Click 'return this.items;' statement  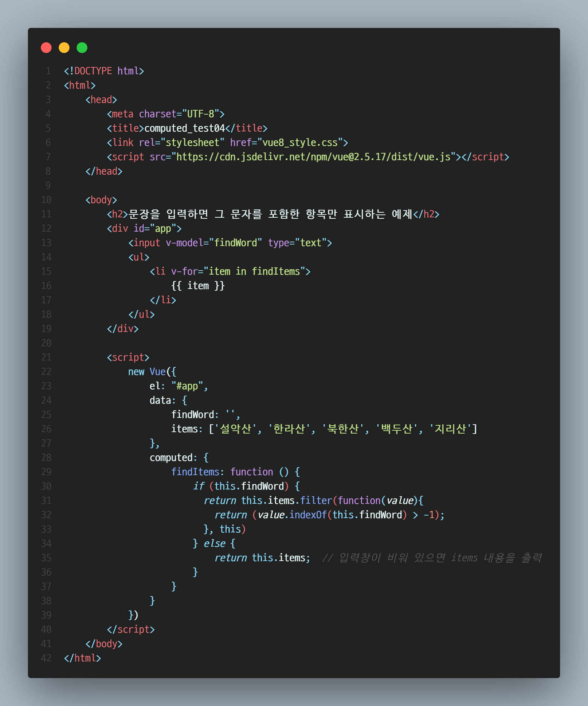[x=262, y=558]
